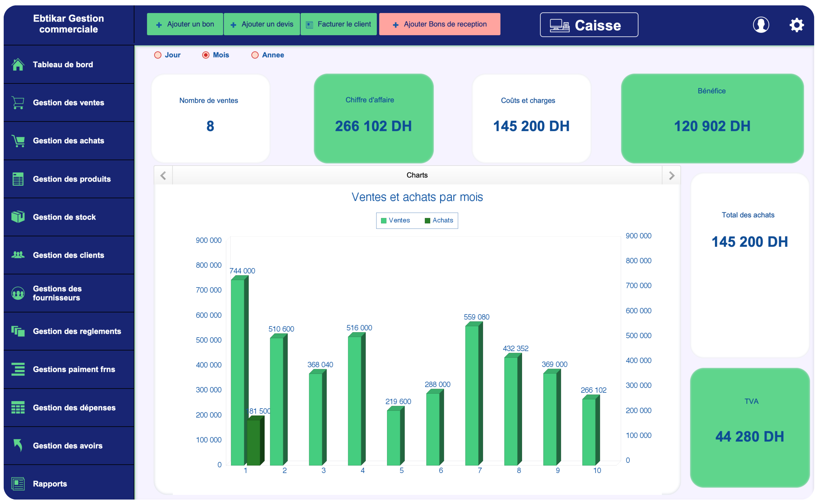Open Gestion des produits section

69,179
